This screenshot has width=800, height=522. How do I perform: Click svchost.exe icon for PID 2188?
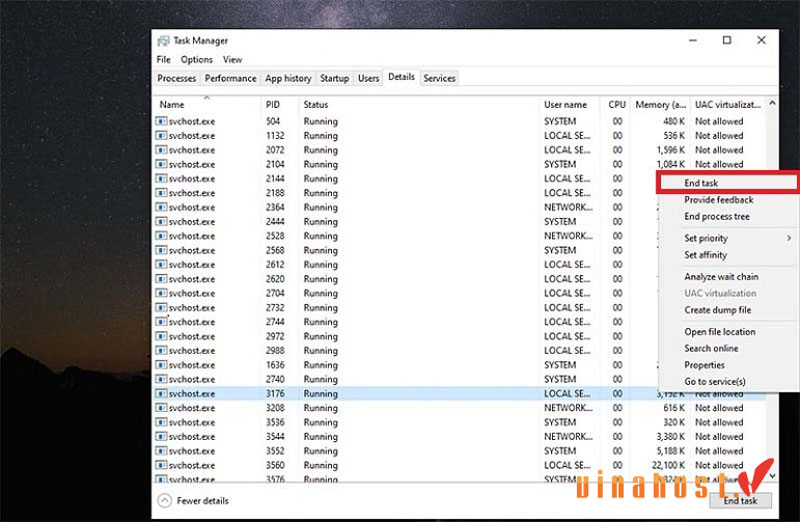(x=161, y=193)
